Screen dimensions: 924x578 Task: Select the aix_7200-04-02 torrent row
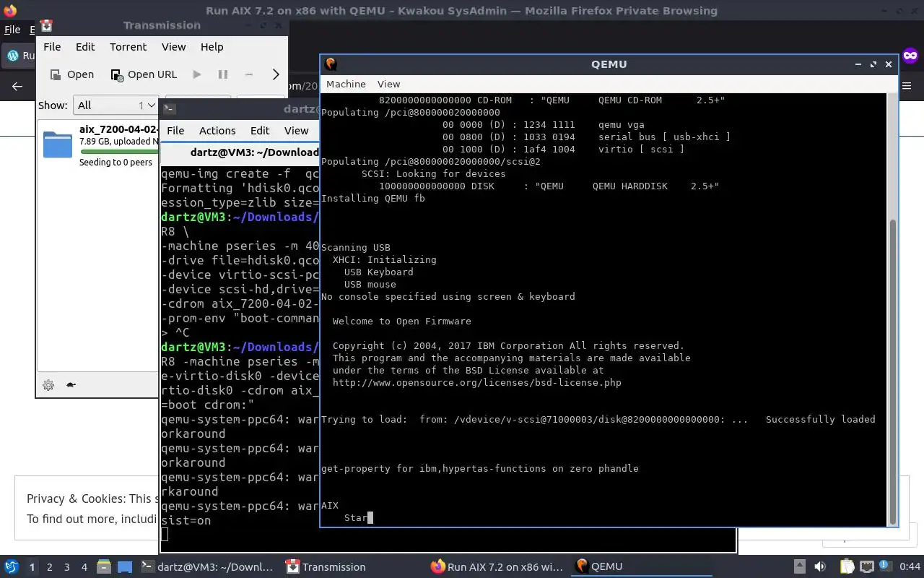(x=97, y=145)
